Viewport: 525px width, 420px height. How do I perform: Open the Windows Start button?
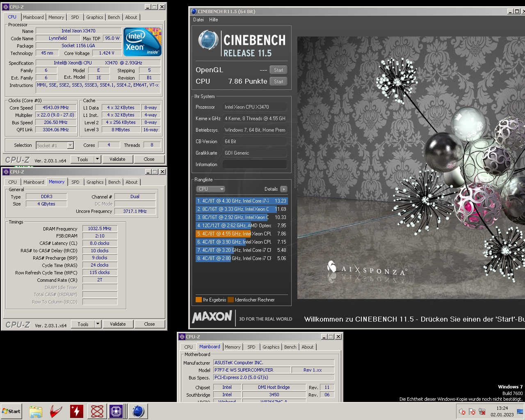[11, 411]
